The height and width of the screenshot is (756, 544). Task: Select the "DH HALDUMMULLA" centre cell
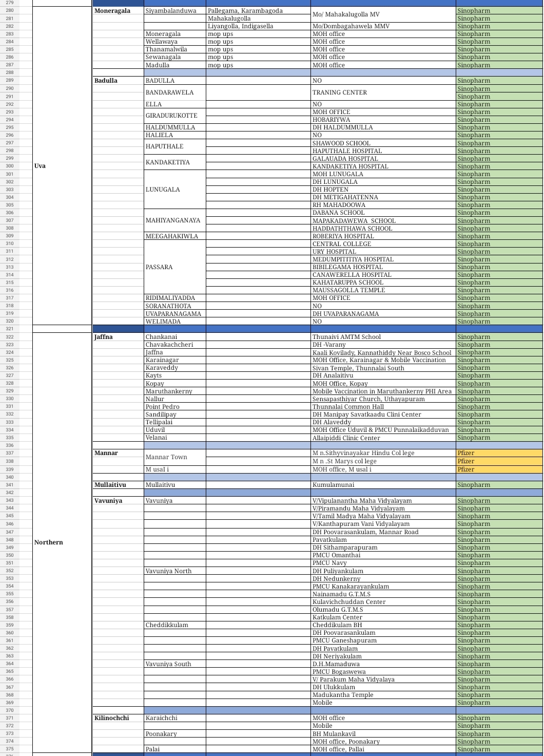click(383, 127)
